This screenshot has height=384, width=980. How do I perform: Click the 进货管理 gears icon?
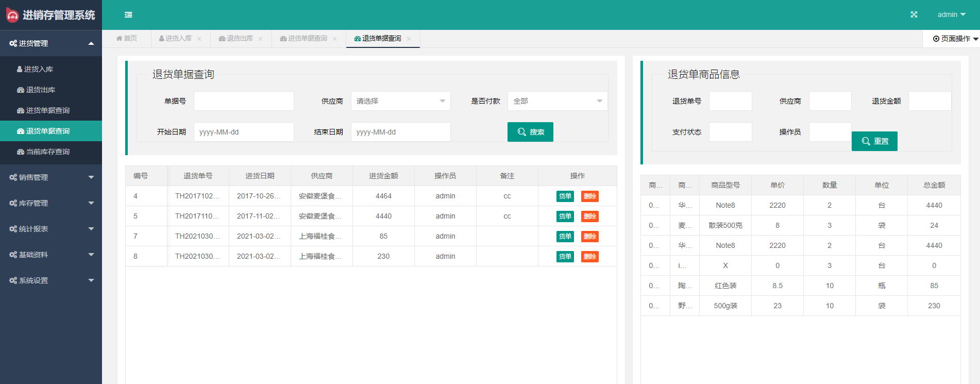point(13,43)
